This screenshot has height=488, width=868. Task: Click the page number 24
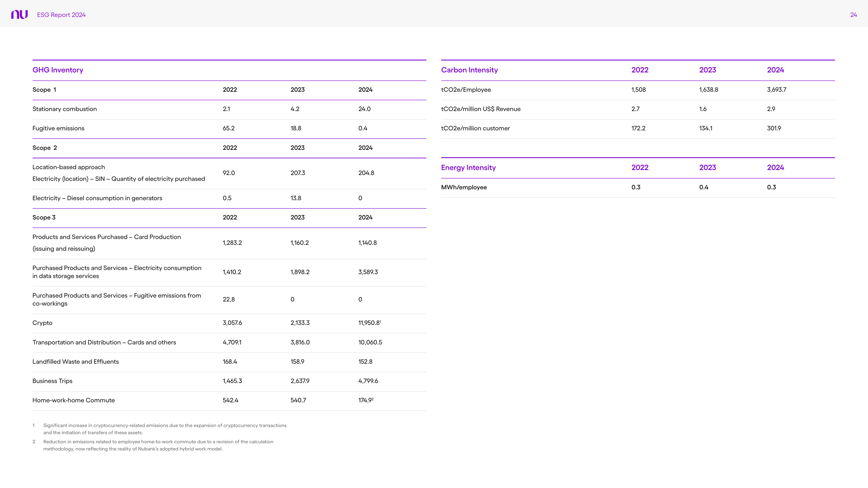pyautogui.click(x=853, y=15)
